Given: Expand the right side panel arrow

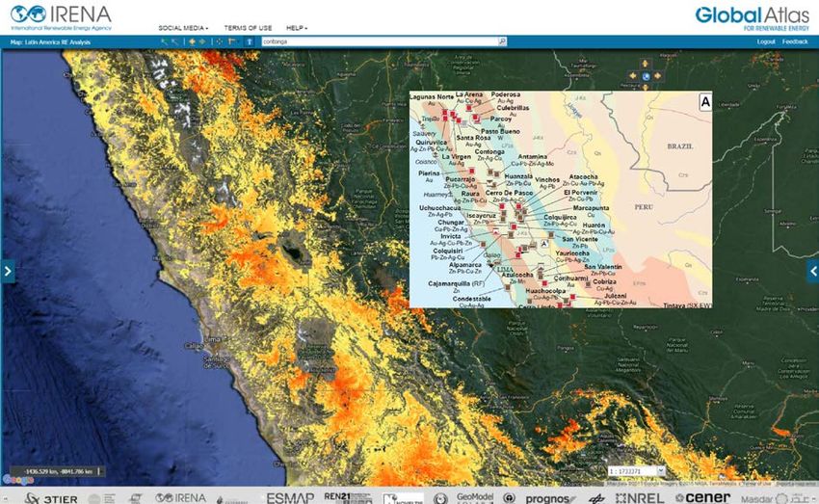Looking at the screenshot, I should 812,271.
